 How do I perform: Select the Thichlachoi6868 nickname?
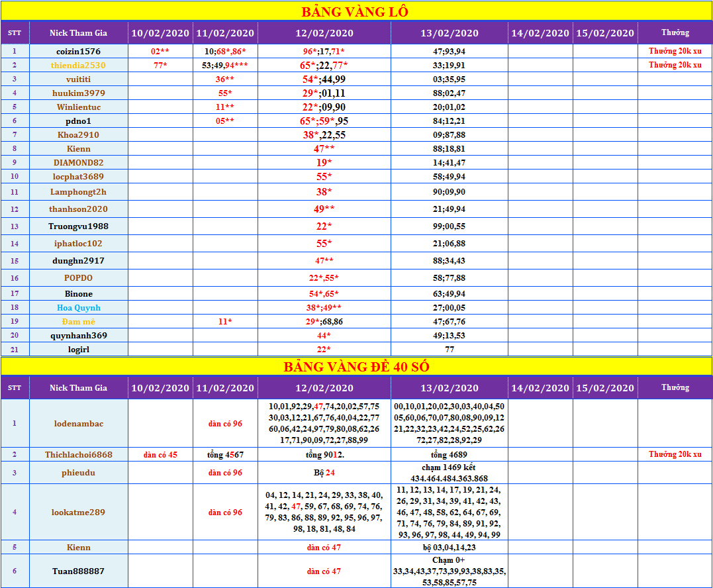(x=78, y=454)
